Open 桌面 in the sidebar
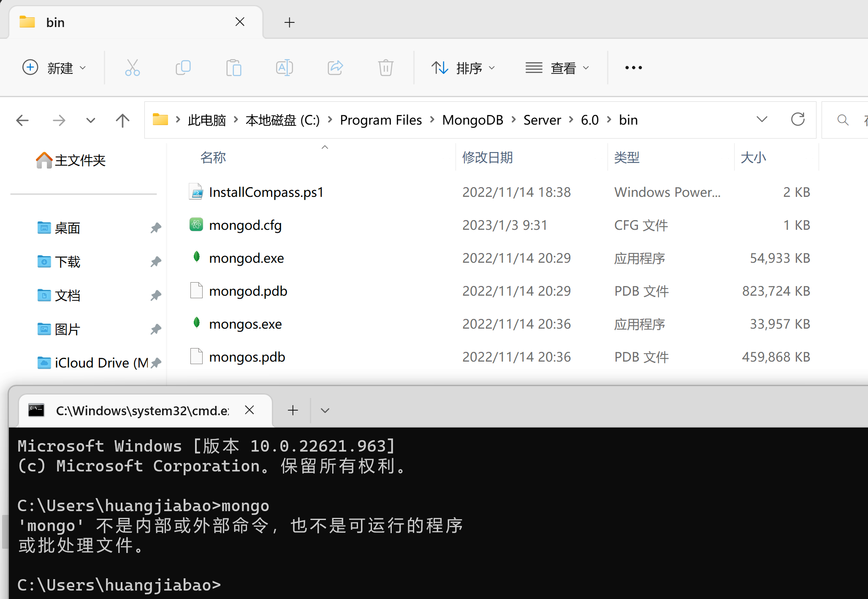This screenshot has height=599, width=868. tap(59, 228)
